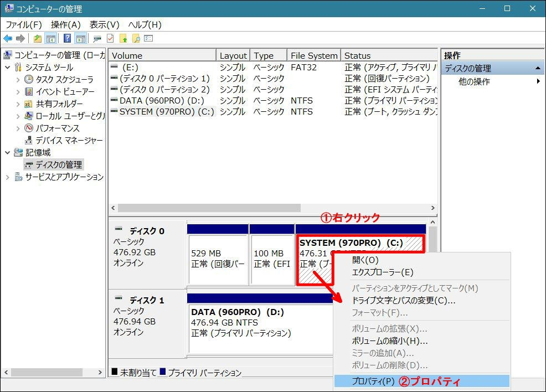Select the ディスク 0 パーティション 2 row
Viewport: 546px width, 392px height.
(273, 90)
